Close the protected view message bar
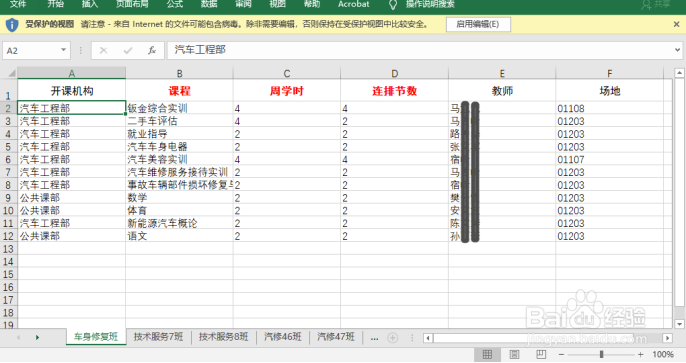Viewport: 686px width, 363px height. (x=676, y=24)
